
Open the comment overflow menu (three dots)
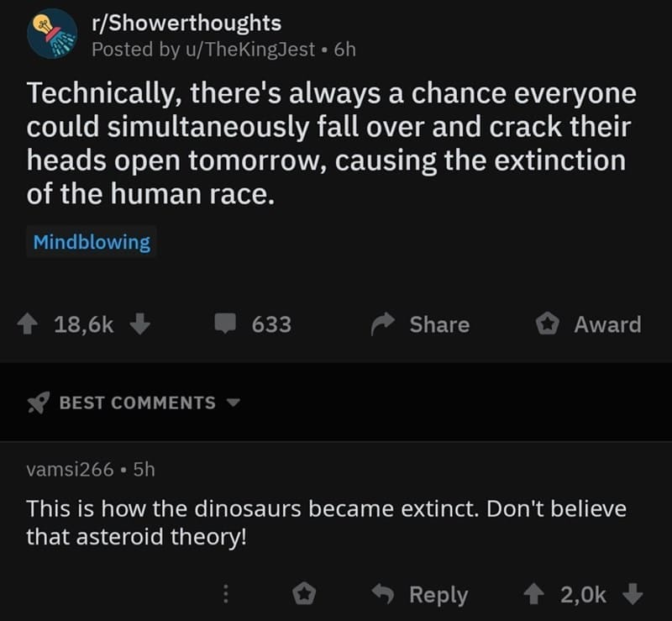pyautogui.click(x=225, y=594)
